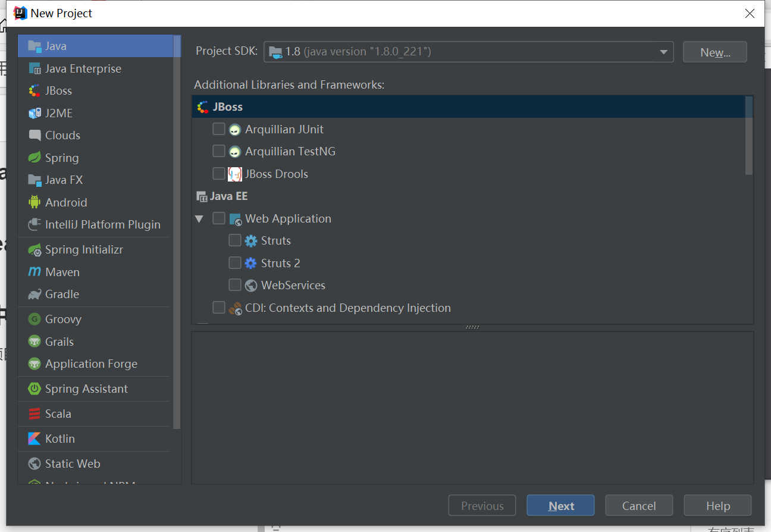Check the WebServices checkbox
The width and height of the screenshot is (771, 532).
click(x=235, y=285)
